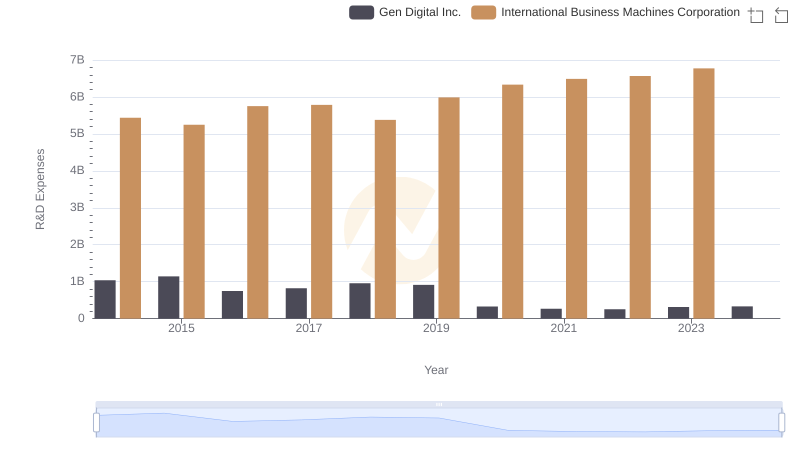Select the 2016 IBM orange bar

tap(258, 212)
